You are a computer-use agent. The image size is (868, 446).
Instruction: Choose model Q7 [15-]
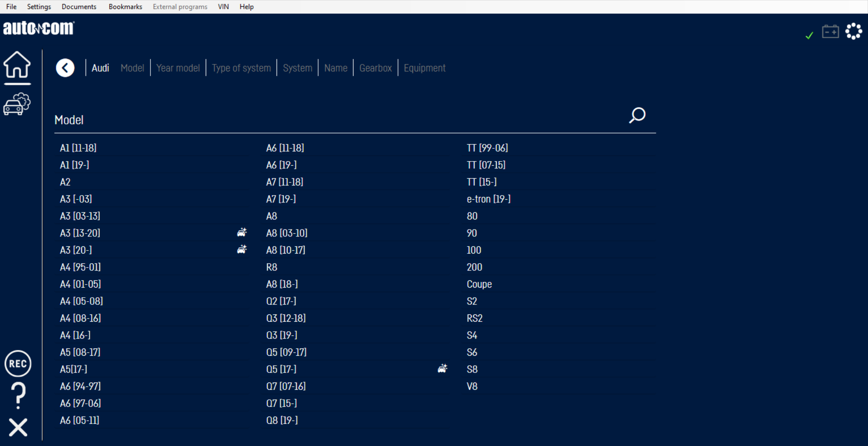[x=281, y=403]
